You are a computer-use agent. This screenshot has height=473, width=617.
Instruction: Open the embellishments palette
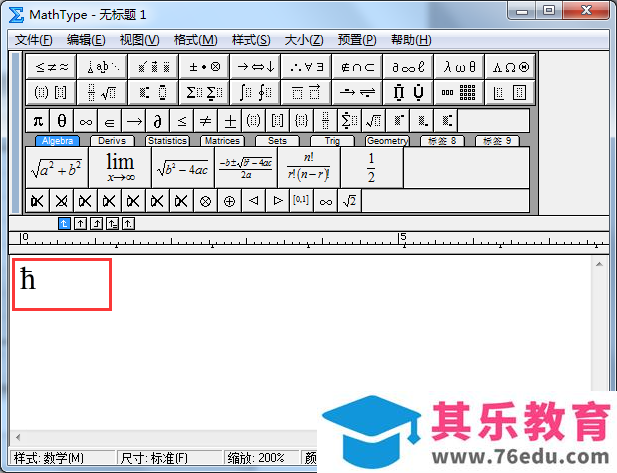coord(153,67)
